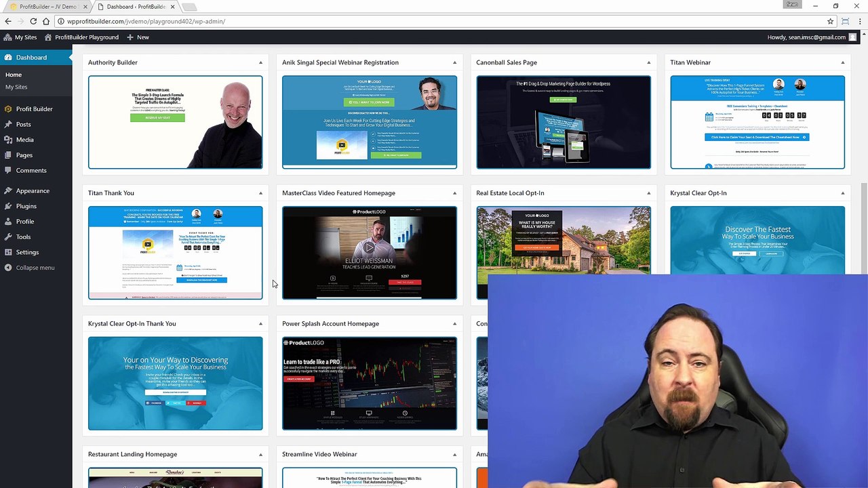Select Home under Dashboard
Image resolution: width=868 pixels, height=488 pixels.
point(14,75)
